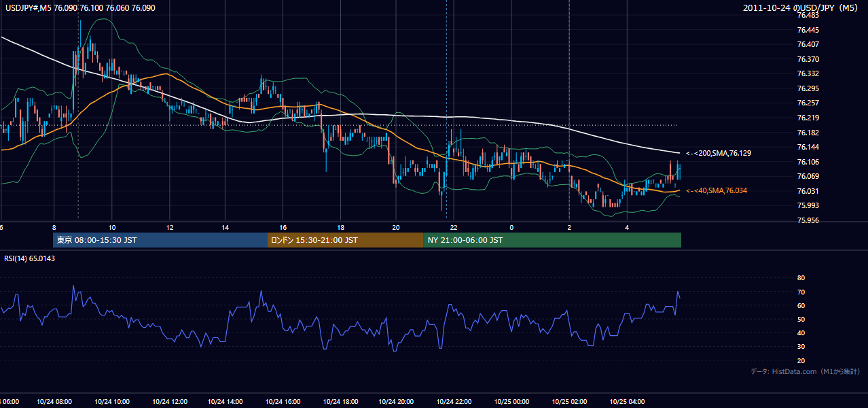Click the 10/24 22:00 time axis label
Viewport: 868px width, 408px height.
coord(454,402)
